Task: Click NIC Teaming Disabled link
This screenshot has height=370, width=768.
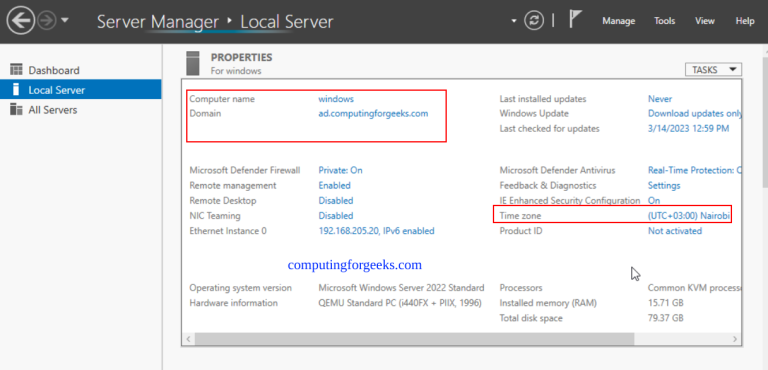Action: click(336, 216)
